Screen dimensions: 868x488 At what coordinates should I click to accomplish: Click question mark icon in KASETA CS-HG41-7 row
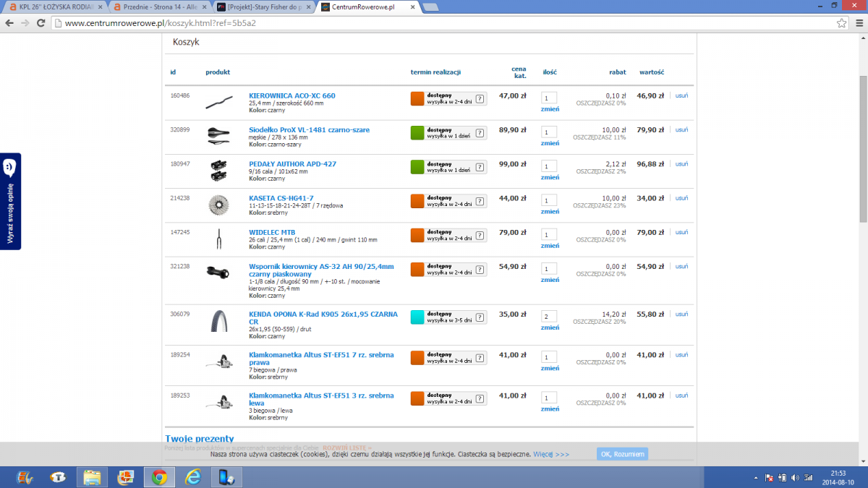(480, 201)
